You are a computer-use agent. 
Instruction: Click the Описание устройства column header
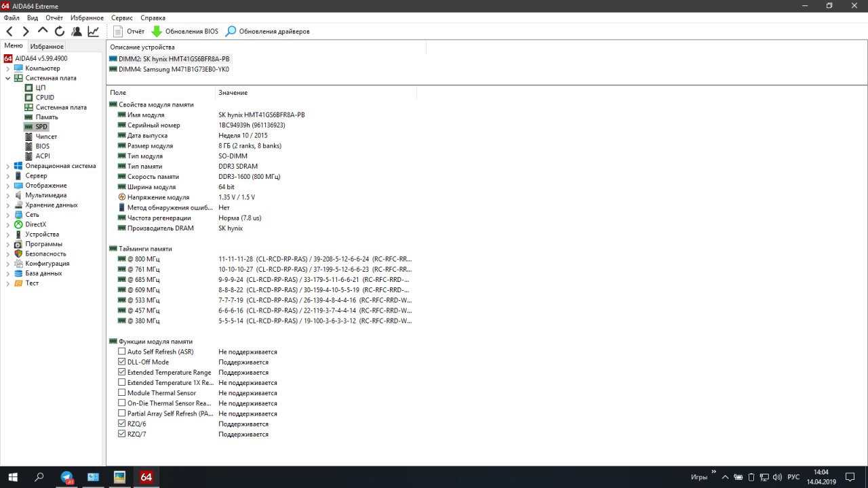267,47
